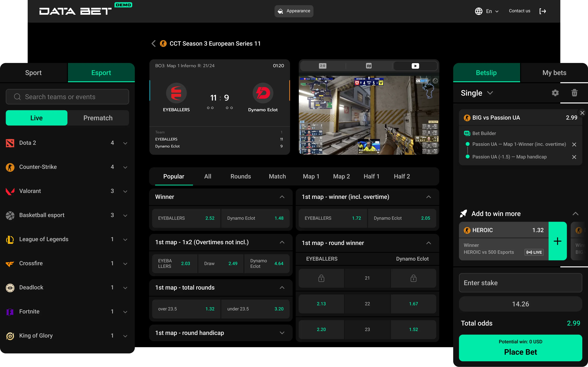This screenshot has width=588, height=367.
Task: Click the betslip settings gear icon
Action: click(x=555, y=93)
